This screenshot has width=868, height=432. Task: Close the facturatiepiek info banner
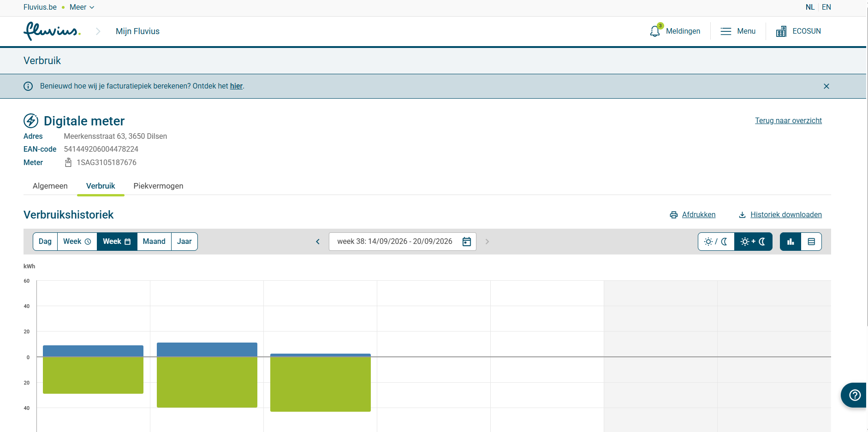[x=826, y=86]
